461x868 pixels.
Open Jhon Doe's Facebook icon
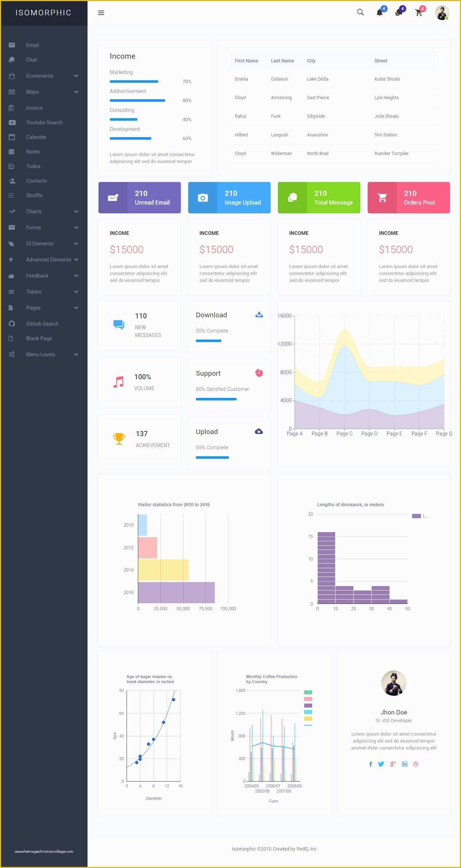coord(371,764)
